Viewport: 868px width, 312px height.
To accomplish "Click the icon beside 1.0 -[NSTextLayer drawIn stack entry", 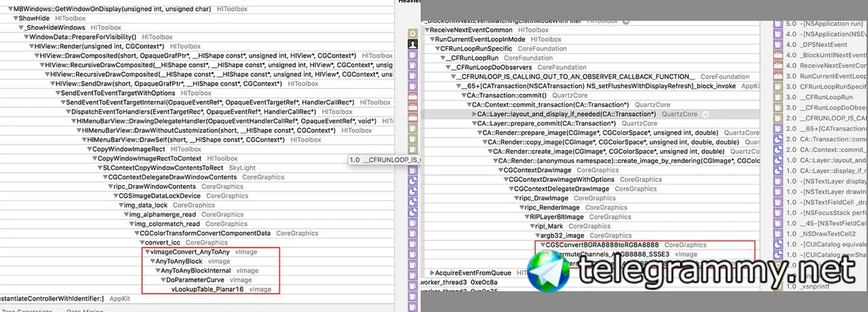I will click(x=778, y=192).
